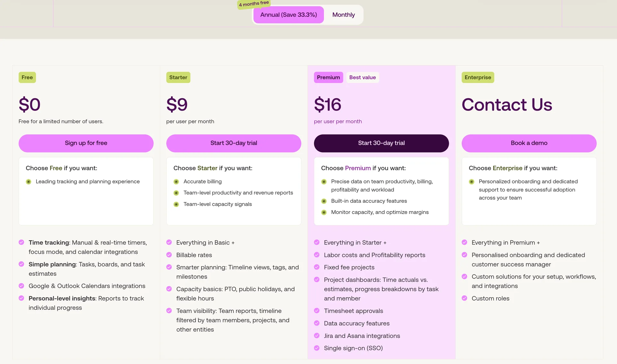
Task: Click checkmark beside Fixed fee projects
Action: pyautogui.click(x=317, y=267)
